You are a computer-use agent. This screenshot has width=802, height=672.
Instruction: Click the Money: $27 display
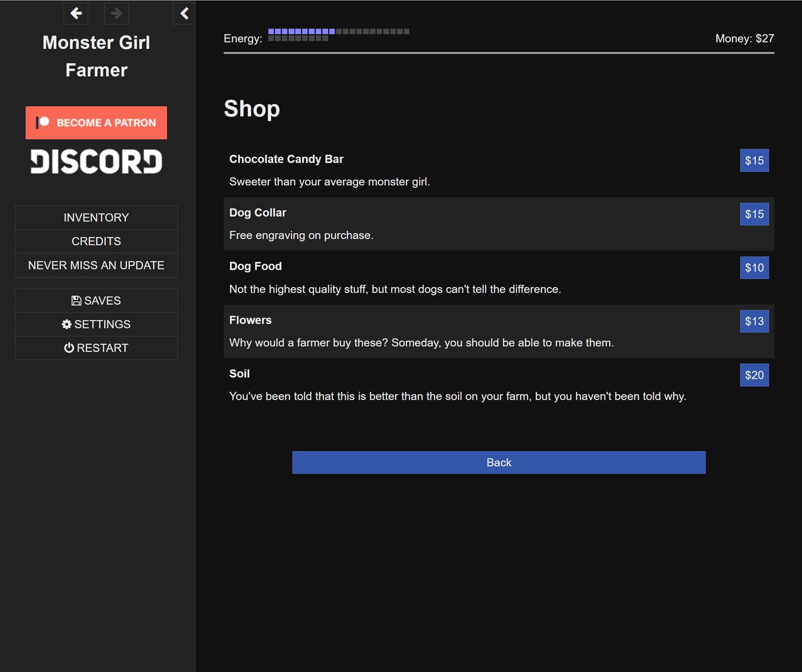[x=744, y=38]
